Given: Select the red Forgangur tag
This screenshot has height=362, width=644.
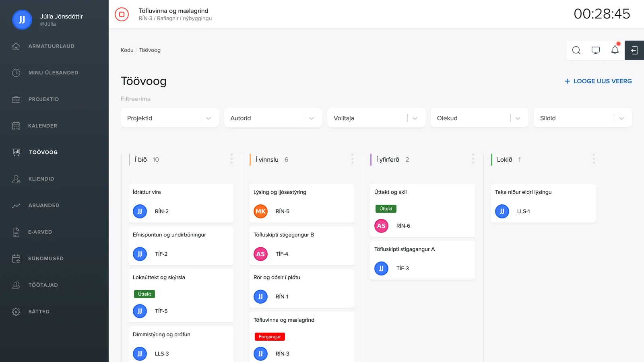Looking at the screenshot, I should pos(270,337).
